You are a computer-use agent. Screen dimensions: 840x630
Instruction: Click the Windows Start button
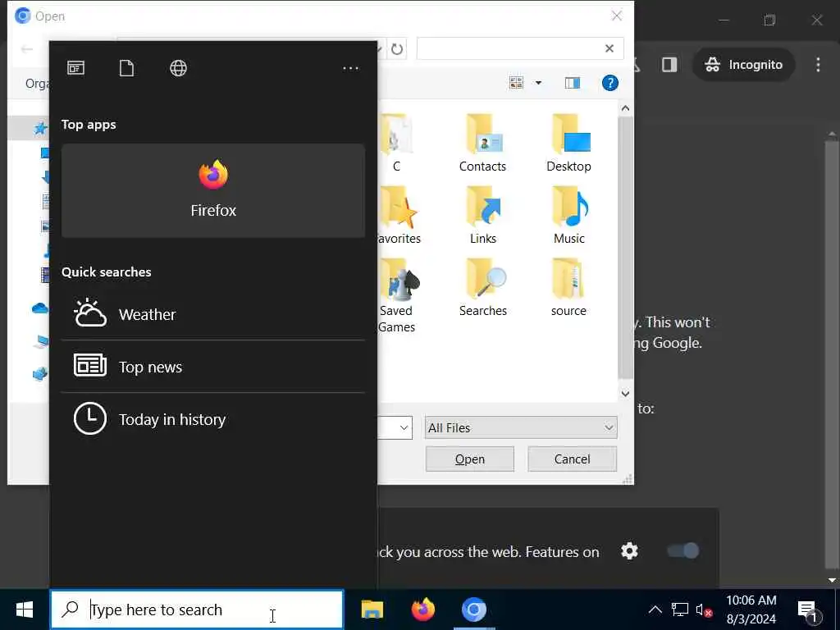24,609
